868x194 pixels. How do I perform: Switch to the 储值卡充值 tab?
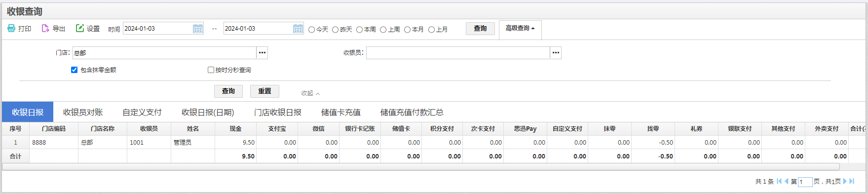[x=341, y=112]
